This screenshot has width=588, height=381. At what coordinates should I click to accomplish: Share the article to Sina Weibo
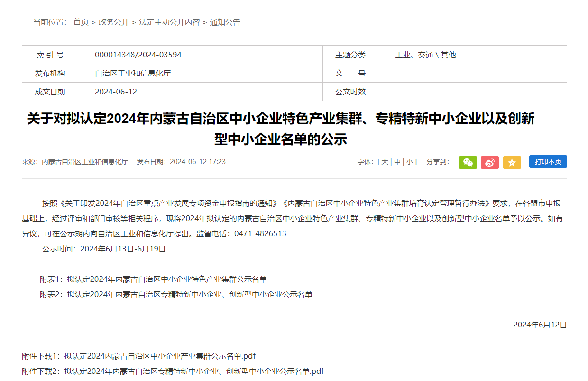pyautogui.click(x=490, y=162)
